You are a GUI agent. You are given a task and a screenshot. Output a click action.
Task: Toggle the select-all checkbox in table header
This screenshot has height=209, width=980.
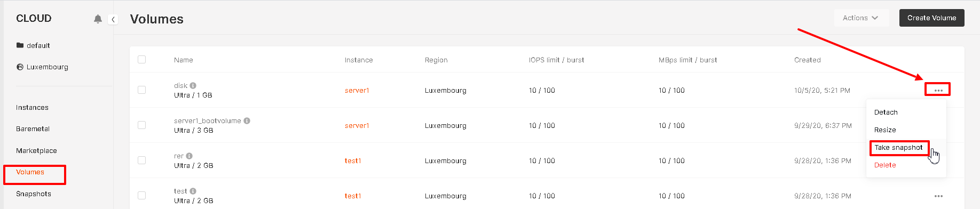(x=141, y=60)
